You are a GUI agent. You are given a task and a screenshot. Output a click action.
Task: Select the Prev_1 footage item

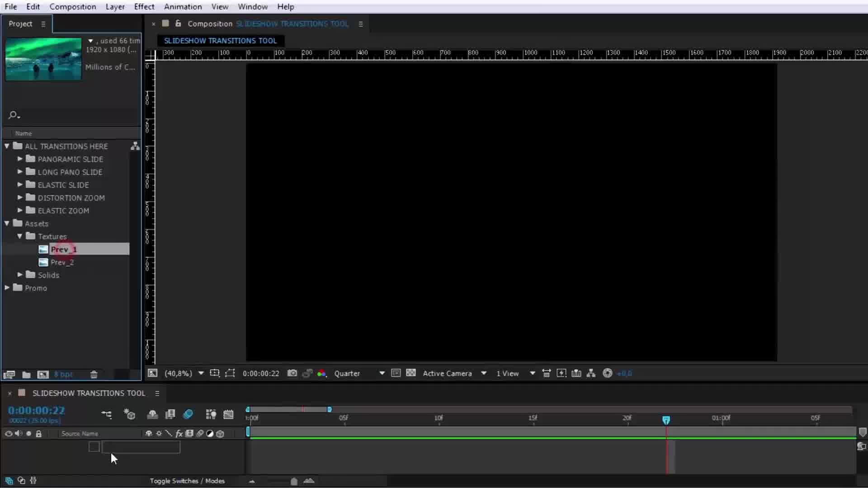(x=64, y=249)
